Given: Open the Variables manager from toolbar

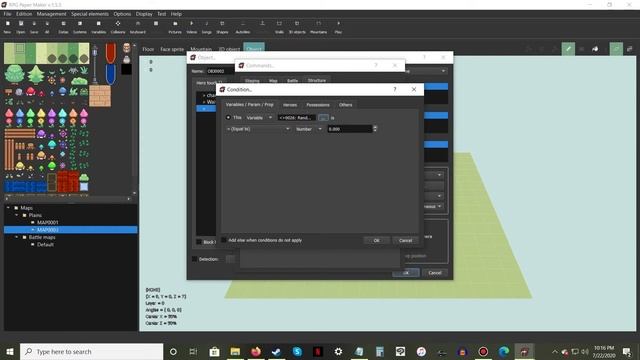Looking at the screenshot, I should (x=98, y=27).
